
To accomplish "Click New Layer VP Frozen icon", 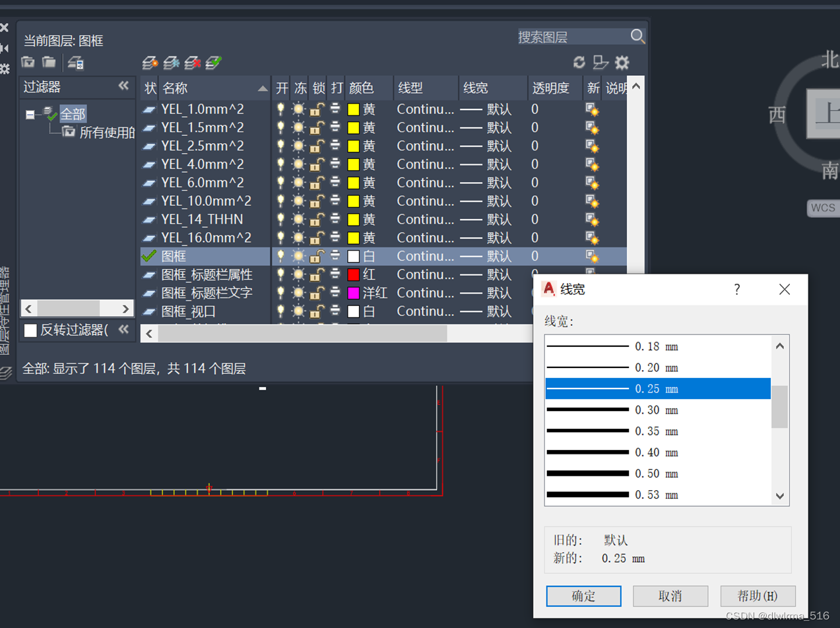I will click(x=172, y=63).
